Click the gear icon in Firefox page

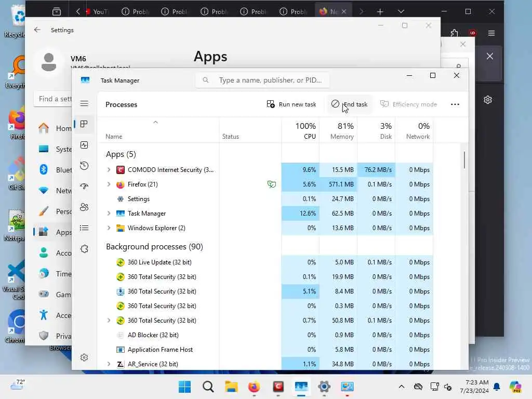488,100
